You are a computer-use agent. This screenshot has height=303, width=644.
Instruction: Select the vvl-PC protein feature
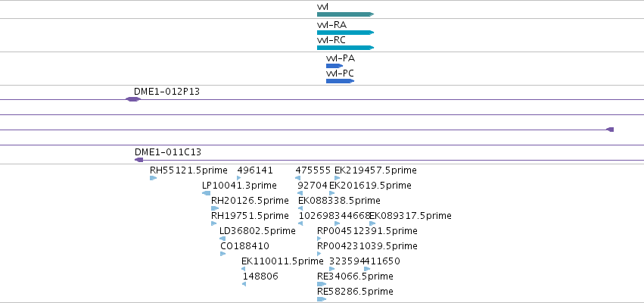click(340, 81)
